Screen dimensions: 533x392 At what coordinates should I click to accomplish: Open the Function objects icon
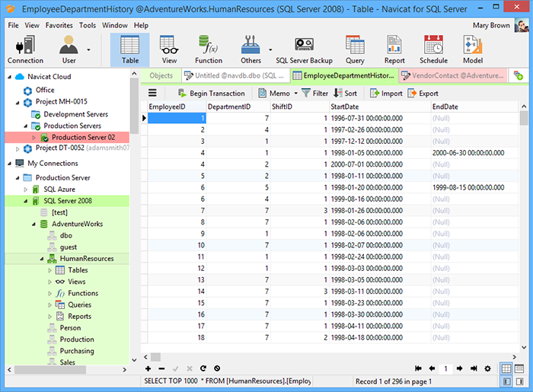pos(209,50)
